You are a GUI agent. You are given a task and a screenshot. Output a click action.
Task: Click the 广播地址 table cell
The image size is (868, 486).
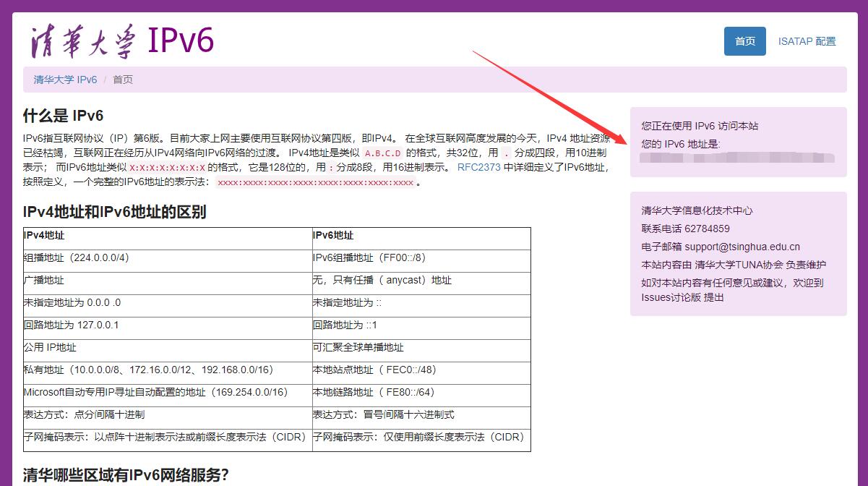[x=168, y=283]
